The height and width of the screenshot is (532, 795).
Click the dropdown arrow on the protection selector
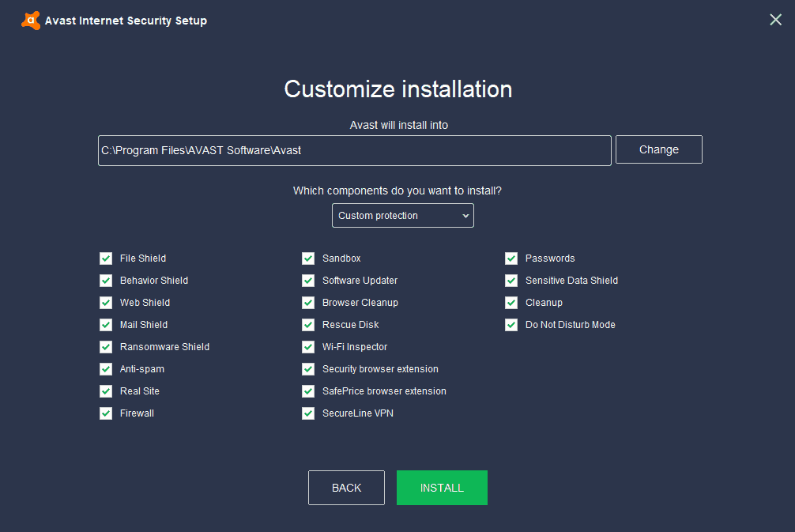465,215
